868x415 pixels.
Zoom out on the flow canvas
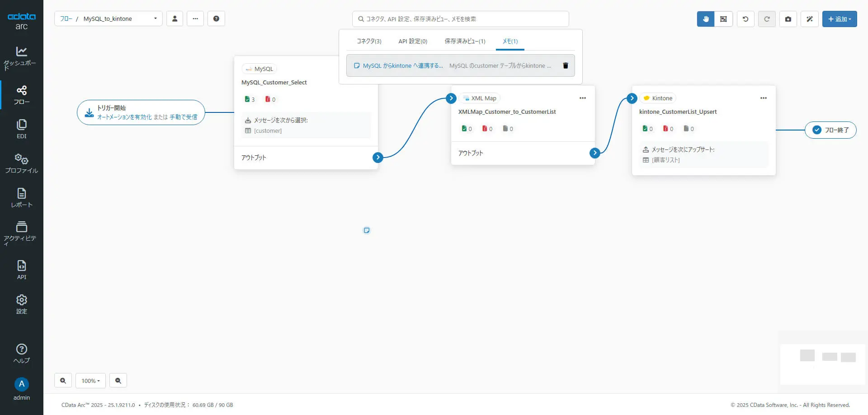pyautogui.click(x=118, y=381)
